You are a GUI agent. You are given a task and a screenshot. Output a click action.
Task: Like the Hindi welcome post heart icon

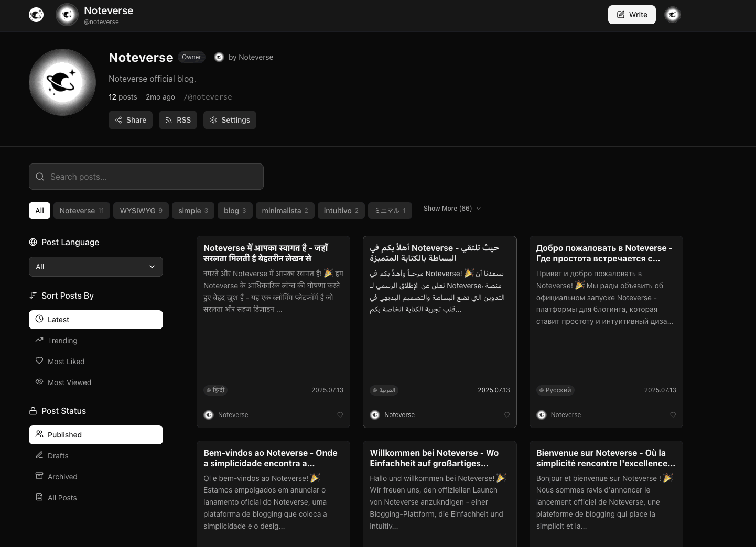[x=340, y=415]
